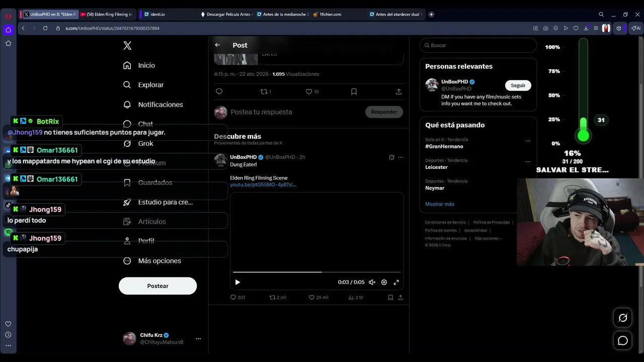
Task: Open more options for #GranHermano trend
Action: (528, 141)
